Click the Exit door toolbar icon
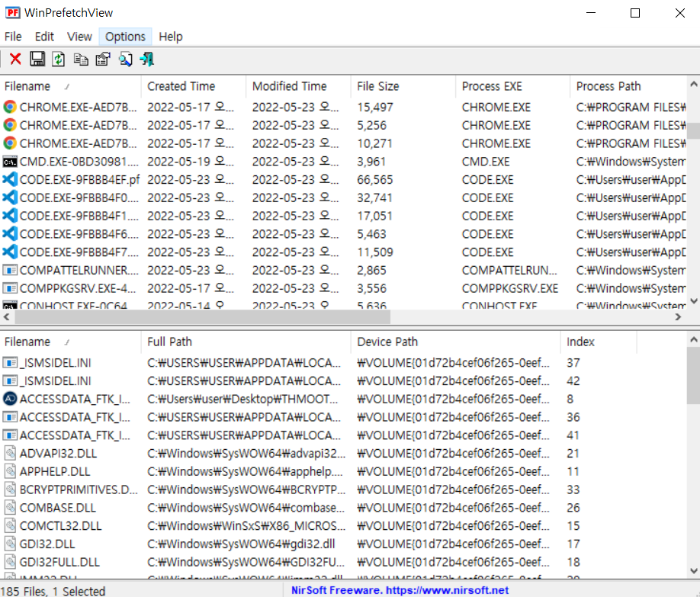Image resolution: width=700 pixels, height=597 pixels. [x=147, y=59]
